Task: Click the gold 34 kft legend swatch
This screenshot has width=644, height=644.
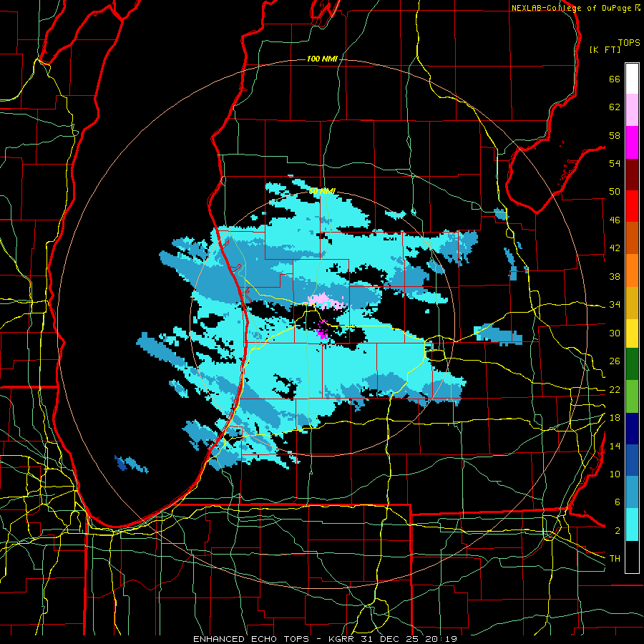Action: pyautogui.click(x=632, y=303)
